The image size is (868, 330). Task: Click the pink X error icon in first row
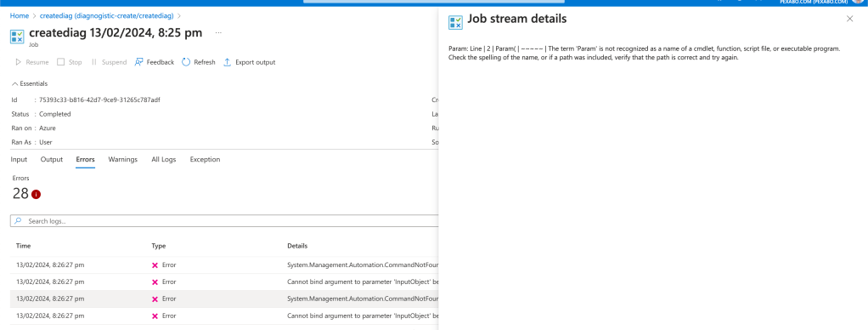[155, 265]
